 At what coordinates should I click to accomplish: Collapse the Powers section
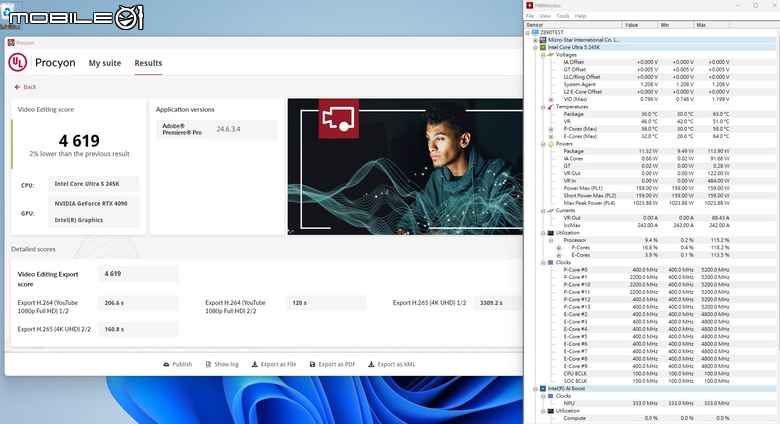tap(543, 144)
